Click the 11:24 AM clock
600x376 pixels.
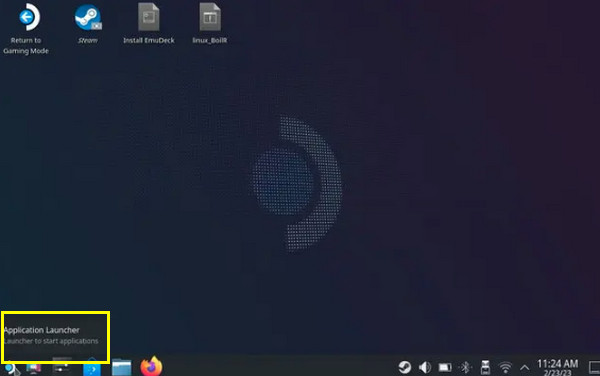[x=558, y=367]
